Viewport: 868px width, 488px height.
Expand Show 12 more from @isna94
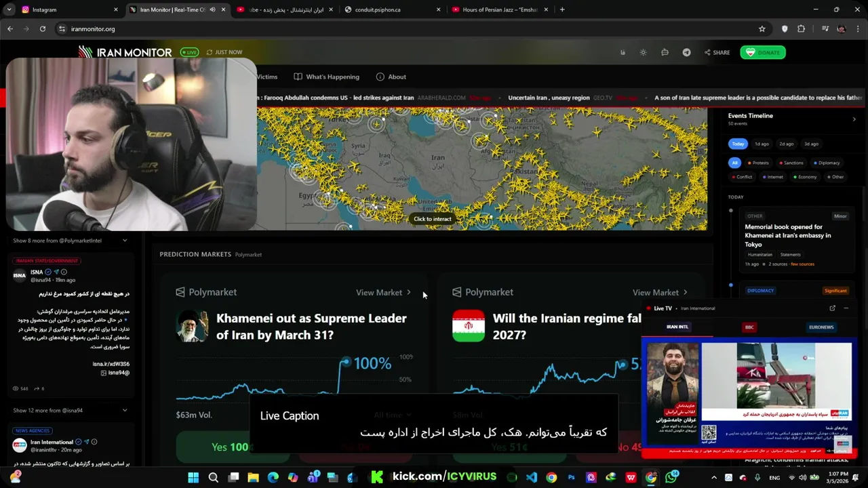coord(70,410)
